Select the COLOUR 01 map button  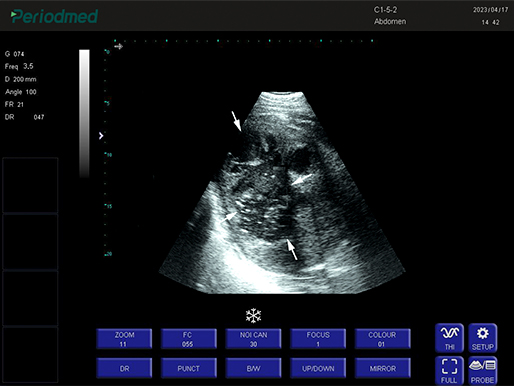point(383,339)
